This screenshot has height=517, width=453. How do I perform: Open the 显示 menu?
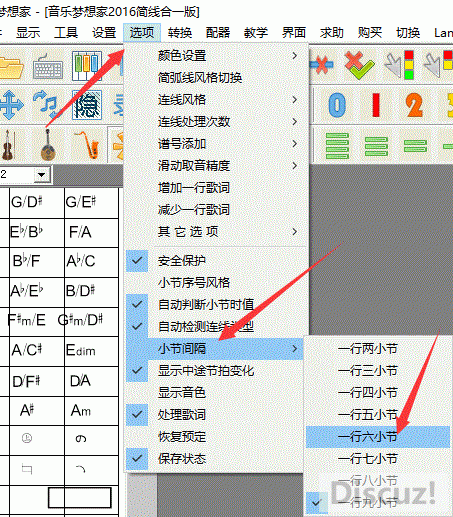[x=28, y=33]
